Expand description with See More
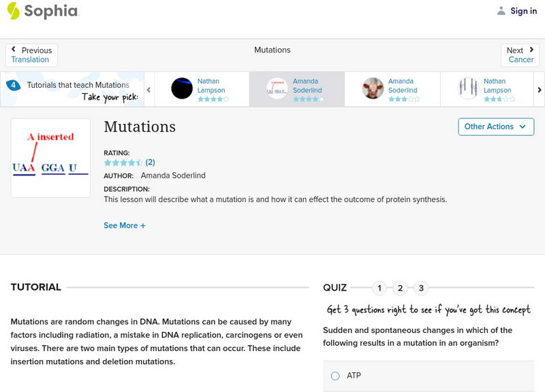 125,225
